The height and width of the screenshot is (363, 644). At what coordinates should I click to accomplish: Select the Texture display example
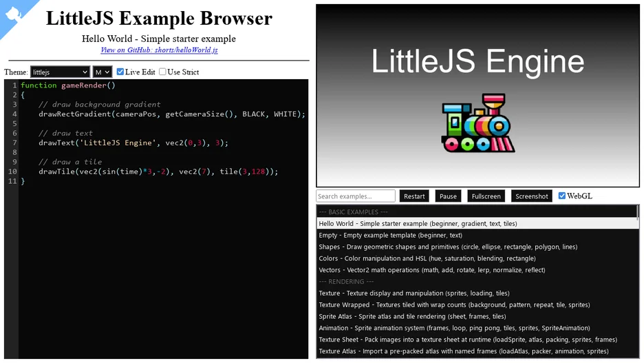(x=476, y=293)
